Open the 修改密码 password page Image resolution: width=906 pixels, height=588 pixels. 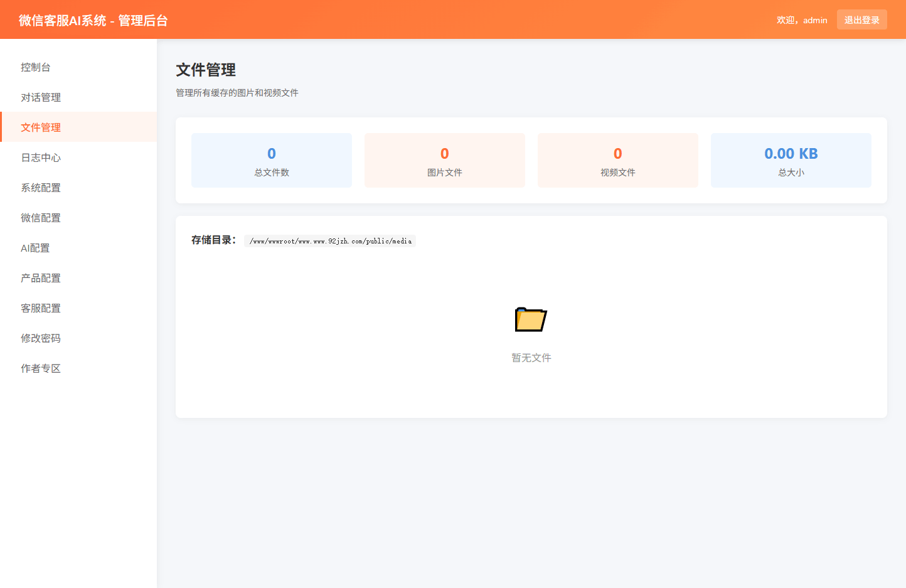pyautogui.click(x=40, y=338)
